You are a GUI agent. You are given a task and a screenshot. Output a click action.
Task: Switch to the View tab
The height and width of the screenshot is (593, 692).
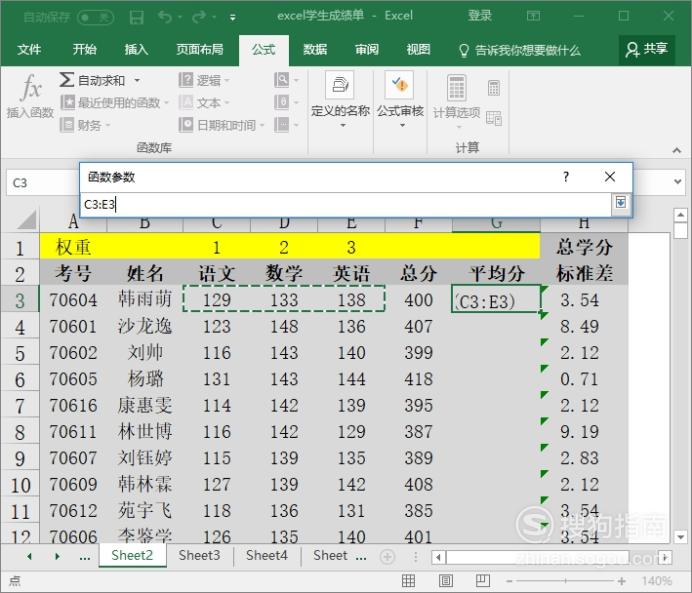click(418, 49)
